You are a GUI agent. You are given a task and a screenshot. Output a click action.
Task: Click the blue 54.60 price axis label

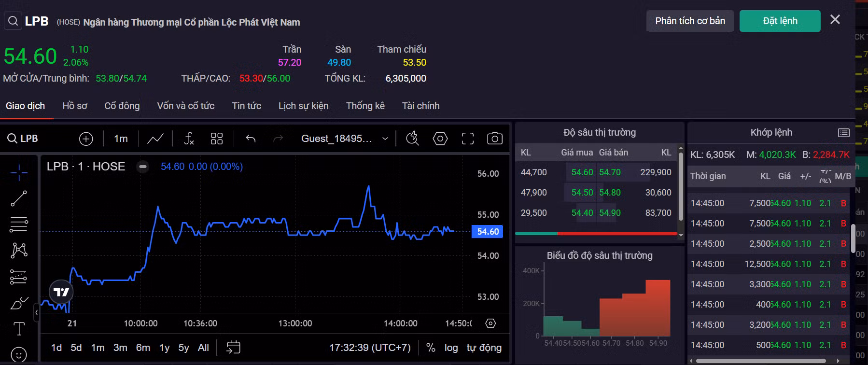click(488, 232)
